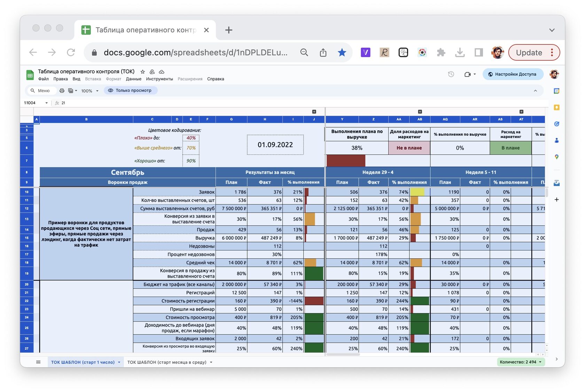Click the dark red progress bar cell
This screenshot has width=585, height=392.
346,161
